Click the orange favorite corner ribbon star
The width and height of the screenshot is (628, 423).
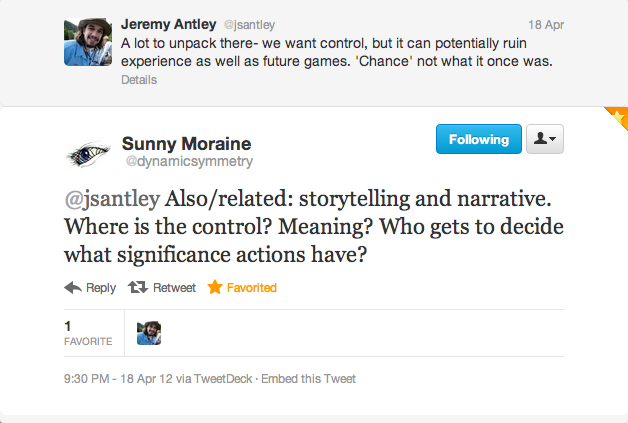619,117
